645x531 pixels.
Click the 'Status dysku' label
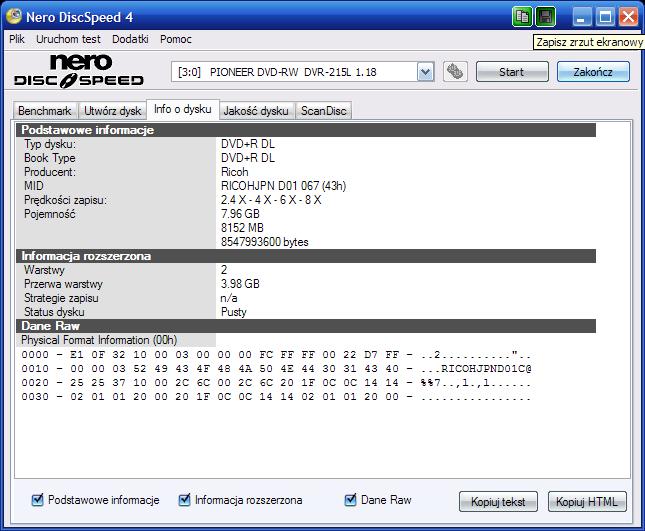click(x=54, y=312)
